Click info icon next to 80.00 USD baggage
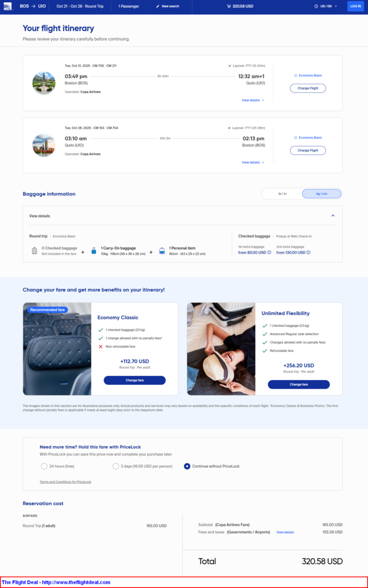 pos(269,253)
